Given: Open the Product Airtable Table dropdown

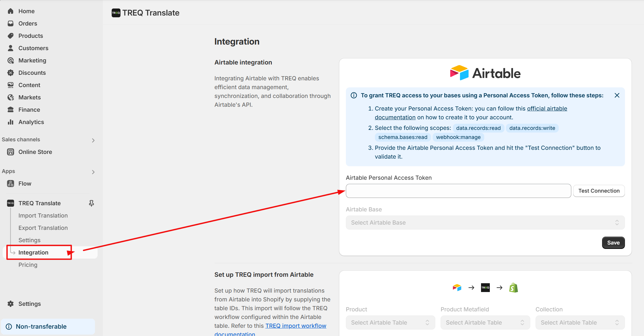Looking at the screenshot, I should click(390, 323).
